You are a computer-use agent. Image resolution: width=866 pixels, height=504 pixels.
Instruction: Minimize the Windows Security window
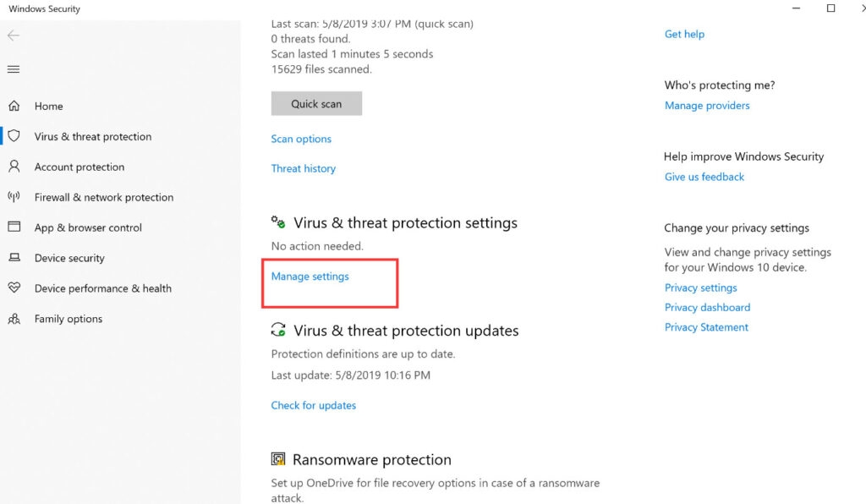tap(796, 8)
